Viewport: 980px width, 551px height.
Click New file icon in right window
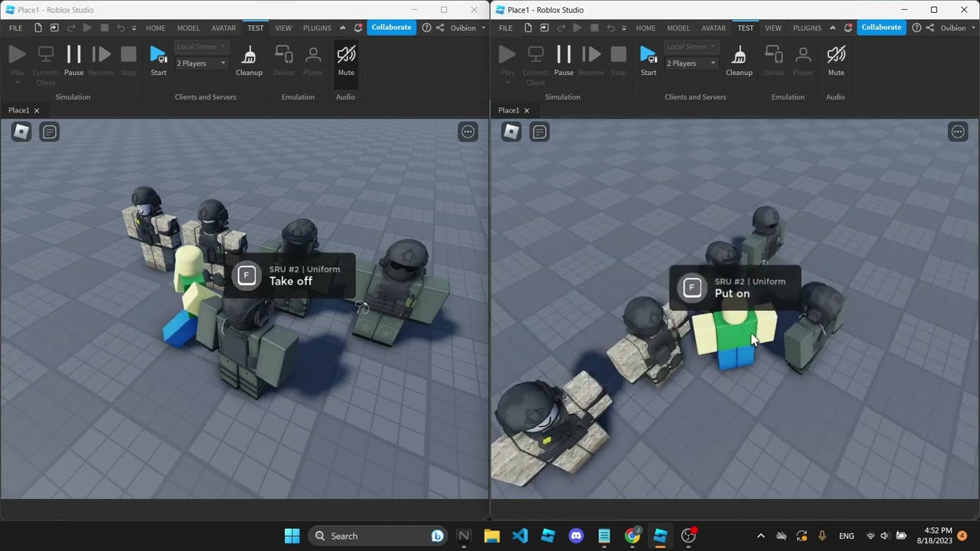pyautogui.click(x=528, y=28)
